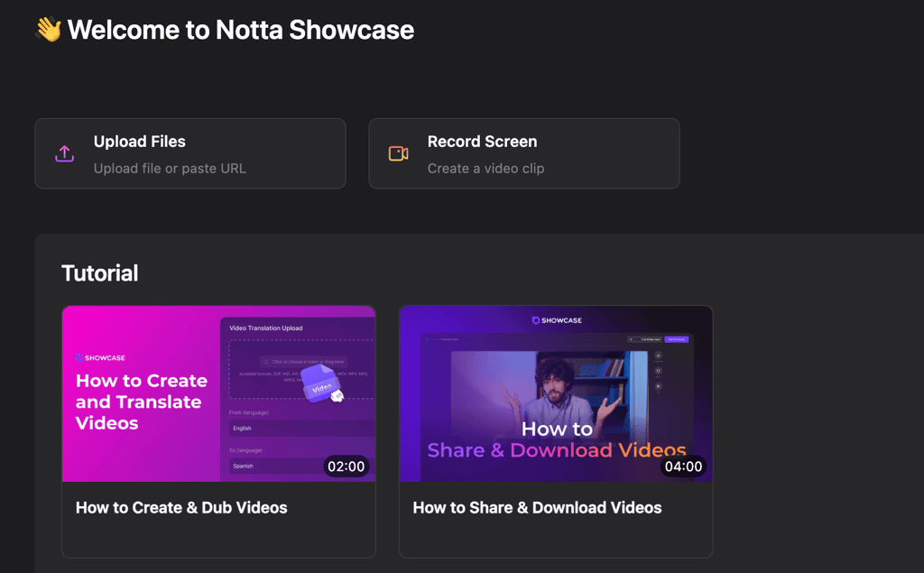Click the "Create a video clip" subtitle
Viewport: 924px width, 573px height.
tap(485, 169)
